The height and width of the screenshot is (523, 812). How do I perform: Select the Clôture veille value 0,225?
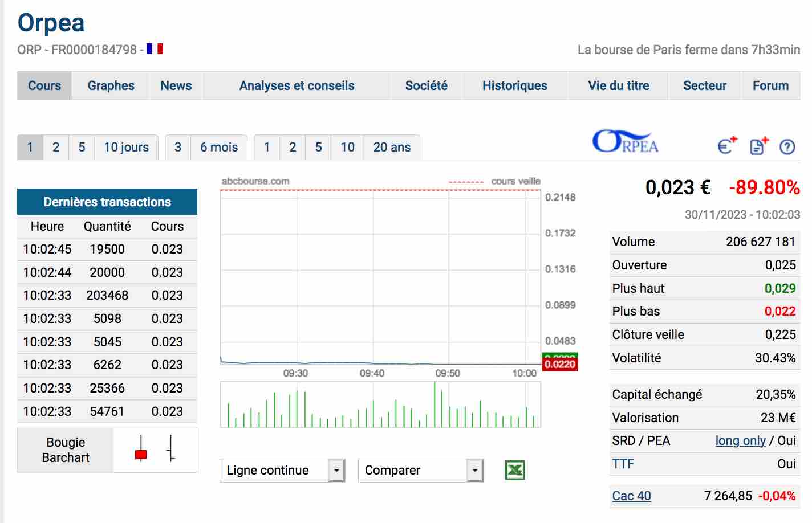(x=781, y=334)
